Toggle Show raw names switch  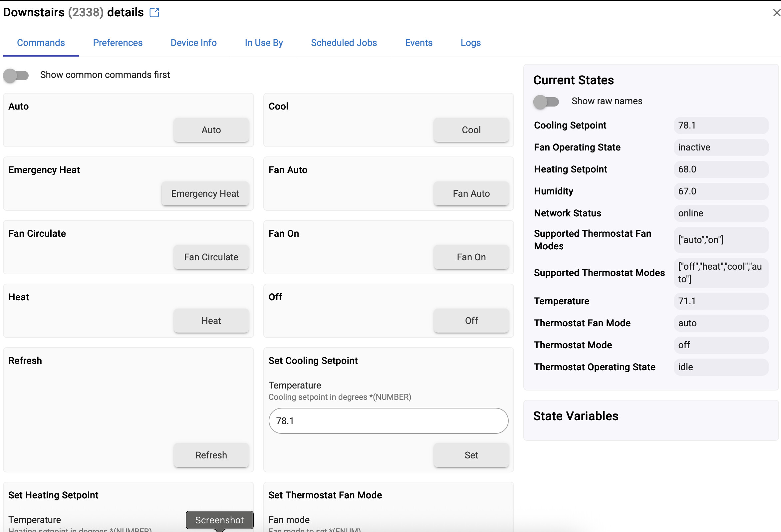(546, 102)
